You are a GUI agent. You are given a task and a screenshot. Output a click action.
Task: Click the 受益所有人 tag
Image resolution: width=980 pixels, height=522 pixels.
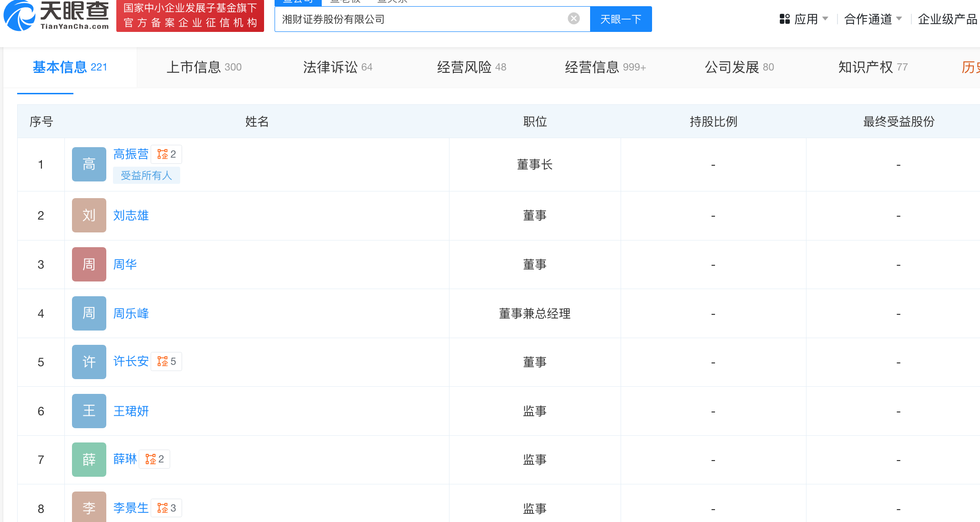[146, 175]
